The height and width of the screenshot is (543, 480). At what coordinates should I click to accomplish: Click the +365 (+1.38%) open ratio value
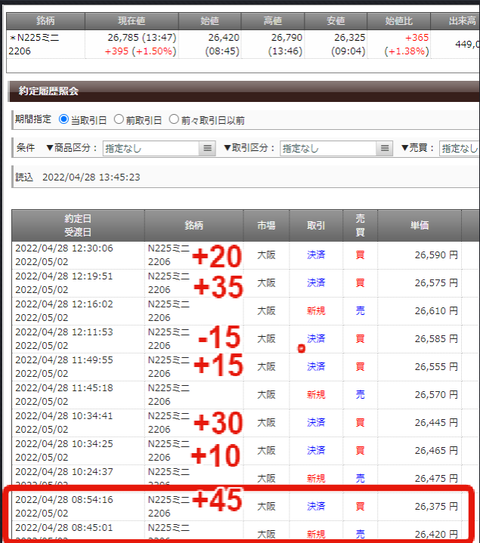pyautogui.click(x=407, y=44)
